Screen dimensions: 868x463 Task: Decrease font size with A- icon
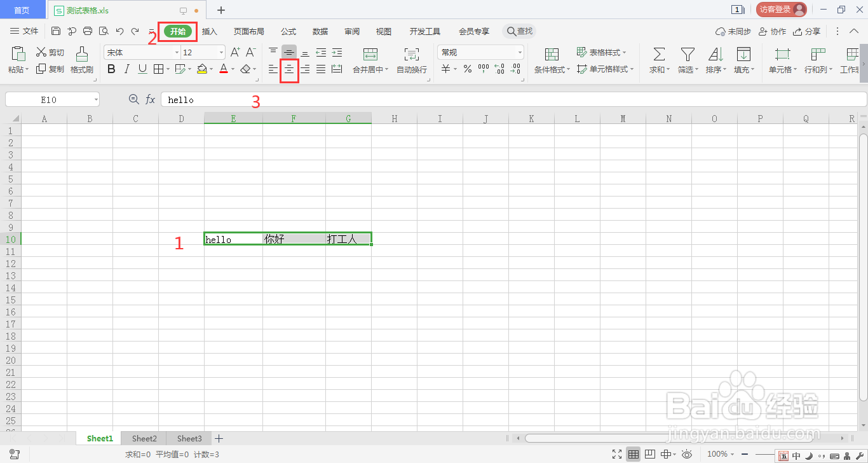pos(251,52)
